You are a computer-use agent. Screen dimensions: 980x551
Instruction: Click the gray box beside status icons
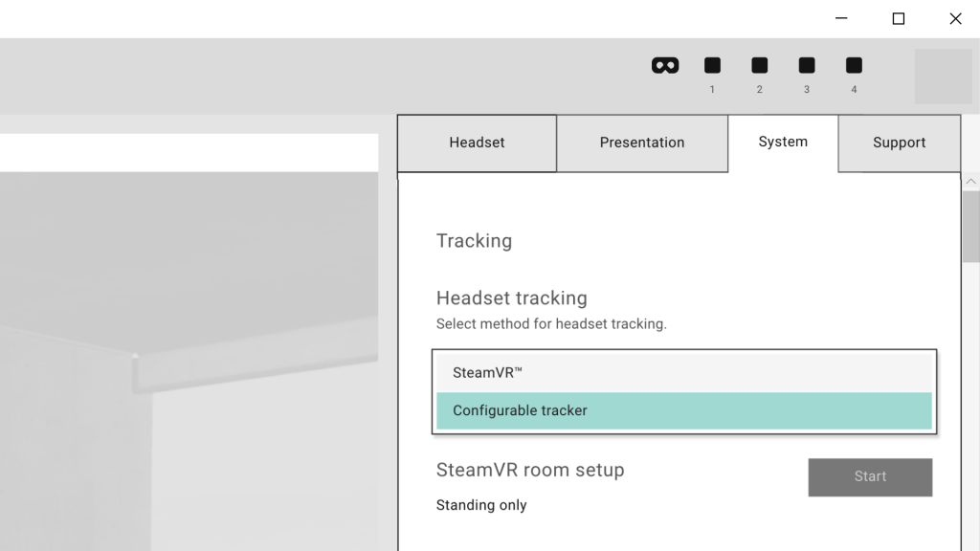[x=943, y=77]
